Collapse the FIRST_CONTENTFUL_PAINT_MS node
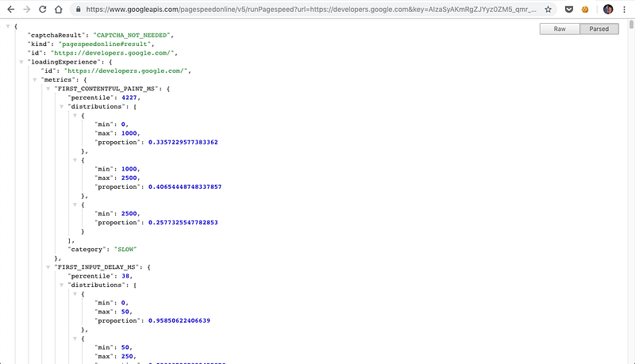The image size is (635, 364). pyautogui.click(x=48, y=89)
